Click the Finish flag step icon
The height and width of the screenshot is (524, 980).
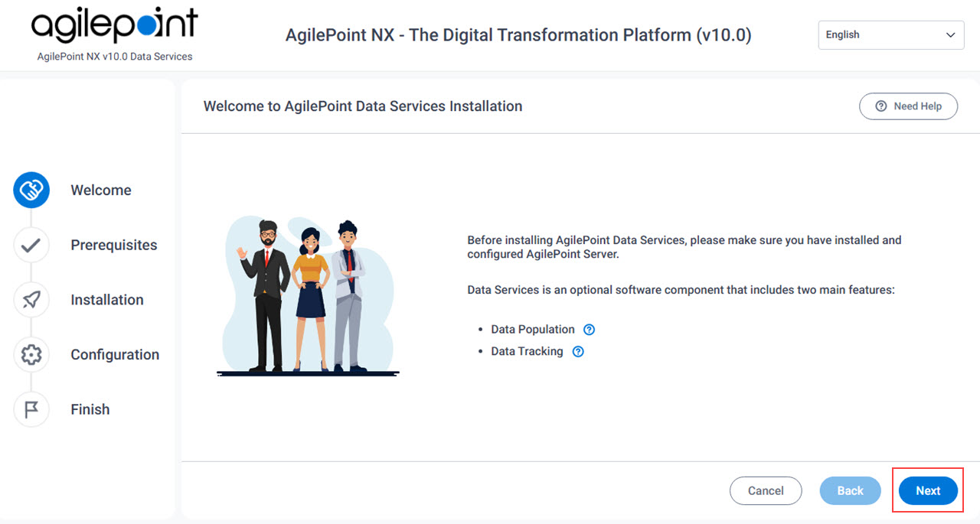click(31, 410)
